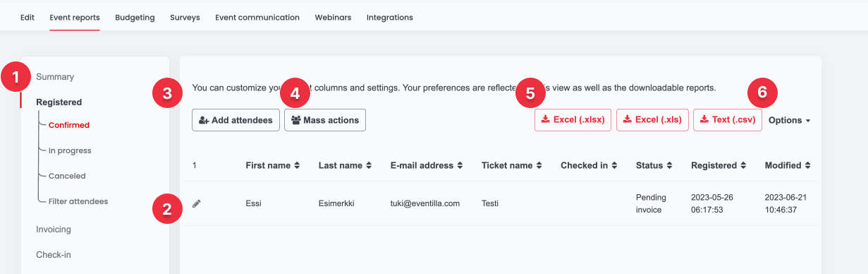Download the Excel (.xls) report

coord(652,120)
